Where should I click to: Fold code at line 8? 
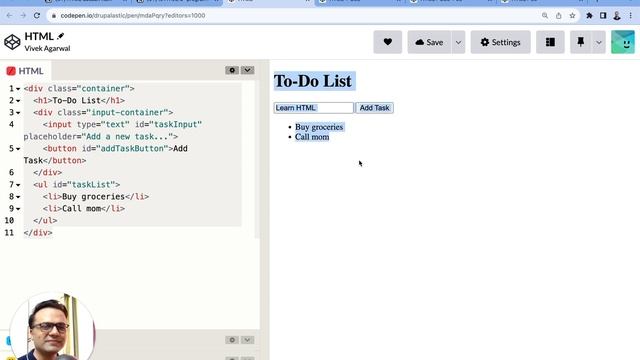point(18,197)
